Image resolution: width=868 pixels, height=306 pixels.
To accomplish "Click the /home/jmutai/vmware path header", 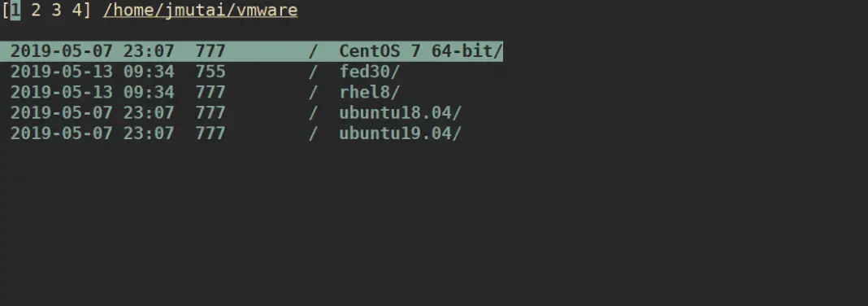I will (x=201, y=11).
